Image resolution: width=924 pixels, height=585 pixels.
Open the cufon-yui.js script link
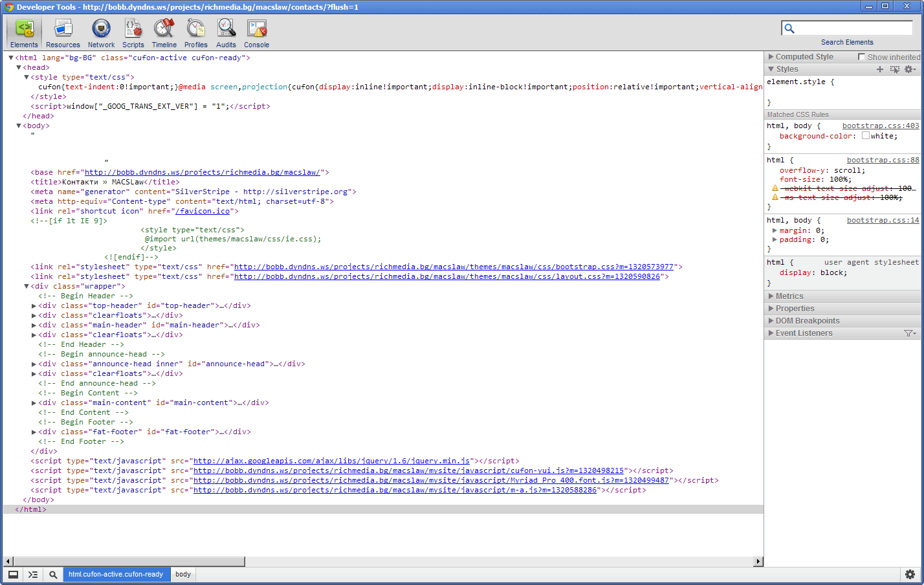tap(409, 470)
